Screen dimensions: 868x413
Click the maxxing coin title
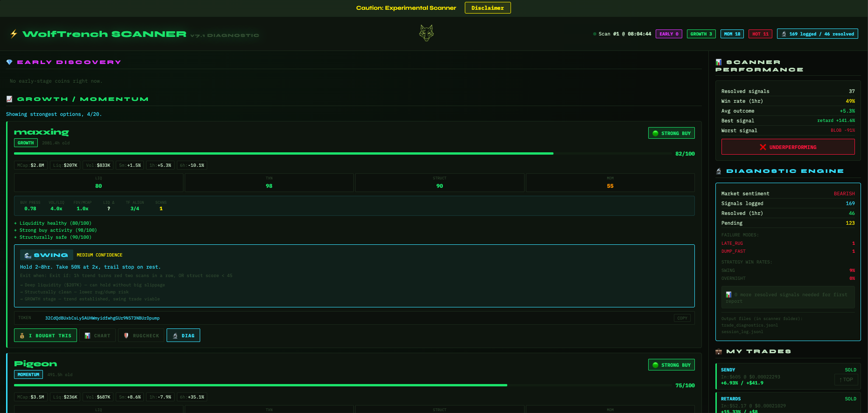pos(42,132)
